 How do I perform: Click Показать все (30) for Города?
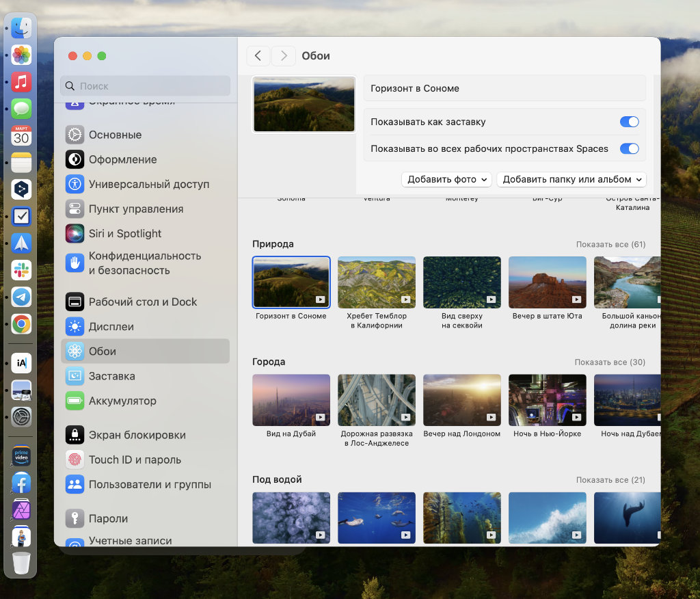(609, 362)
